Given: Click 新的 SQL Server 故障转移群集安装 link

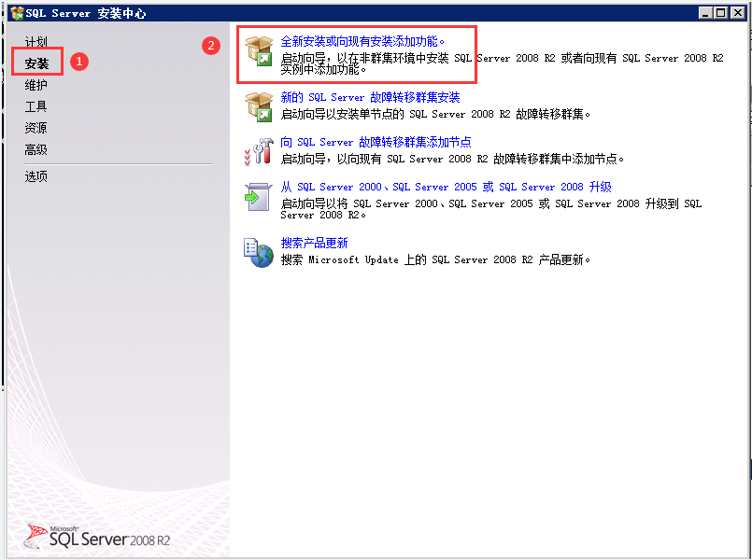Looking at the screenshot, I should coord(370,97).
